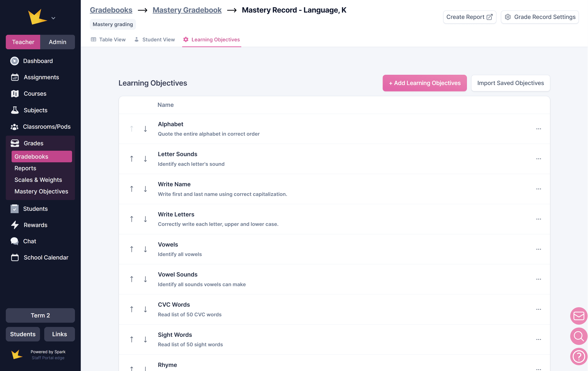Click the Subjects flask icon
Image resolution: width=588 pixels, height=371 pixels.
coord(15,110)
